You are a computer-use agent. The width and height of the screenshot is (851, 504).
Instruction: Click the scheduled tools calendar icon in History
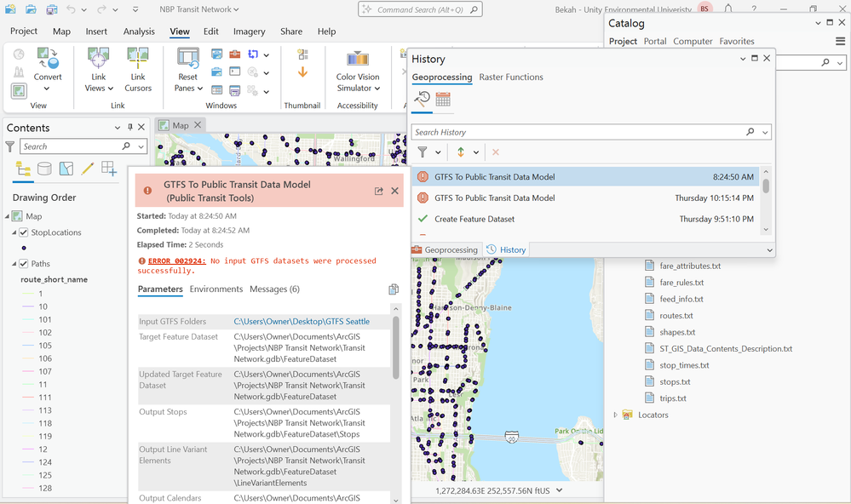click(x=443, y=100)
